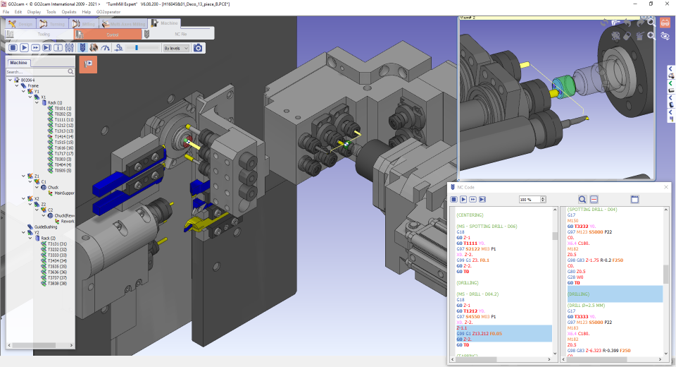Click red minus icon in NC Code toolbar

click(x=594, y=199)
